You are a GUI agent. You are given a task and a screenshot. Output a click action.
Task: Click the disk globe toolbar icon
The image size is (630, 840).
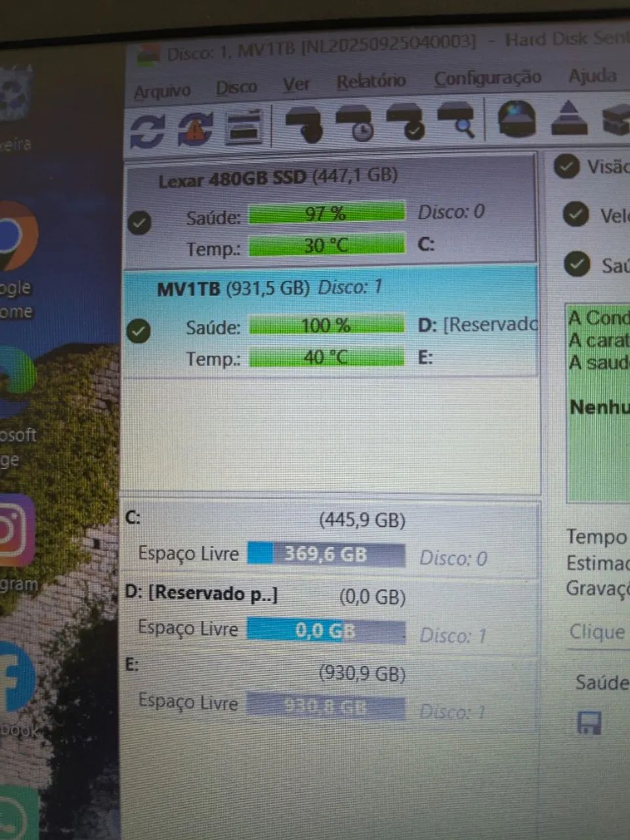pos(516,118)
